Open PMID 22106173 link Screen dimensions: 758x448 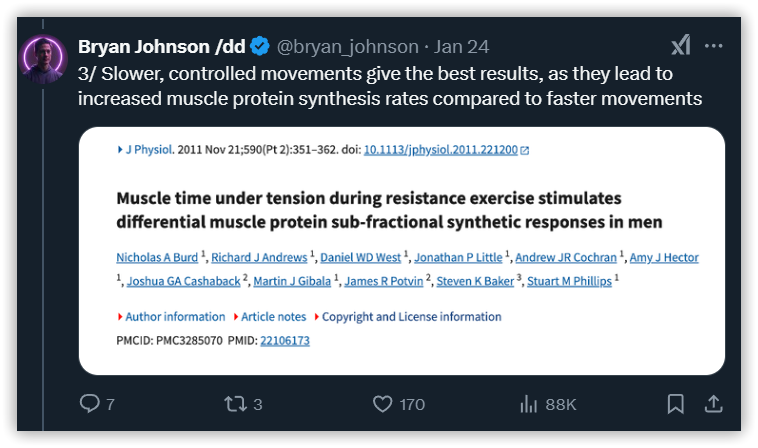(x=285, y=341)
